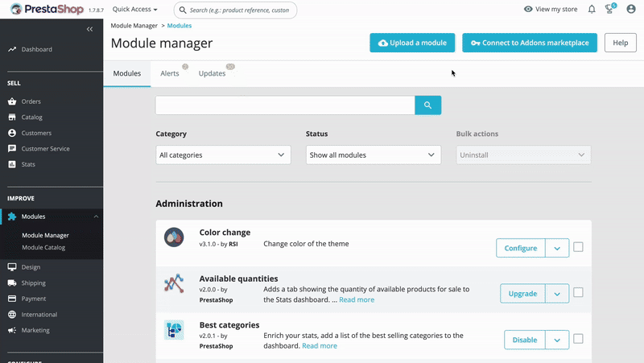644x363 pixels.
Task: Configure the Color change module
Action: [x=521, y=248]
